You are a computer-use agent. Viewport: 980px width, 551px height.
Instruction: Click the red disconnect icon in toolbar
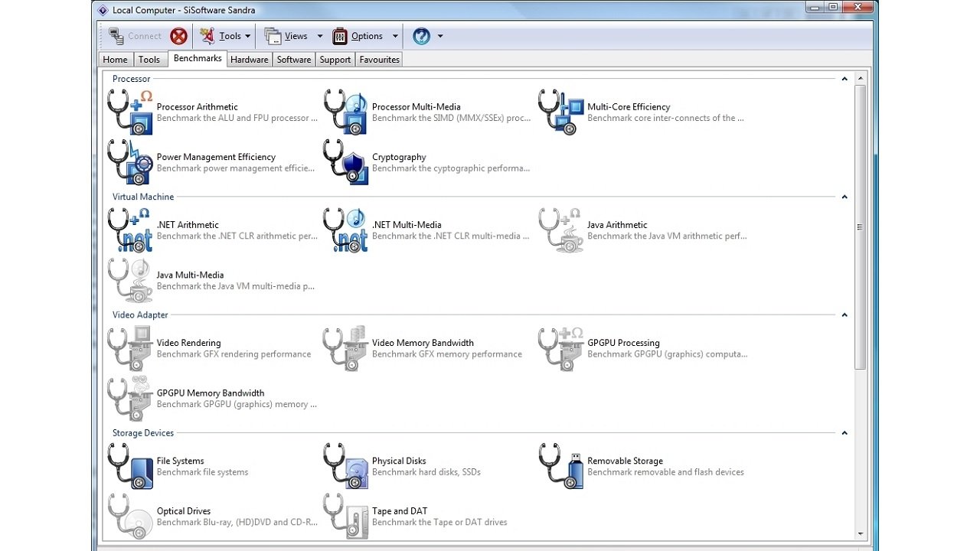point(178,36)
